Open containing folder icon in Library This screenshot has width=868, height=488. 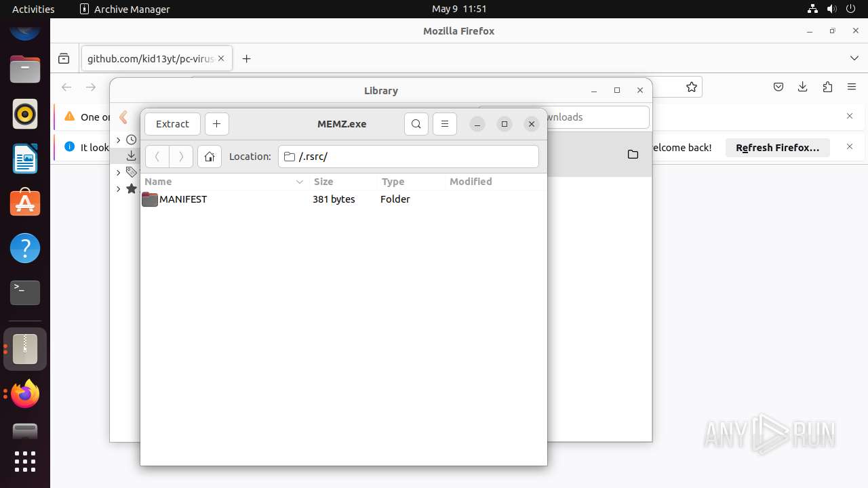pyautogui.click(x=633, y=155)
